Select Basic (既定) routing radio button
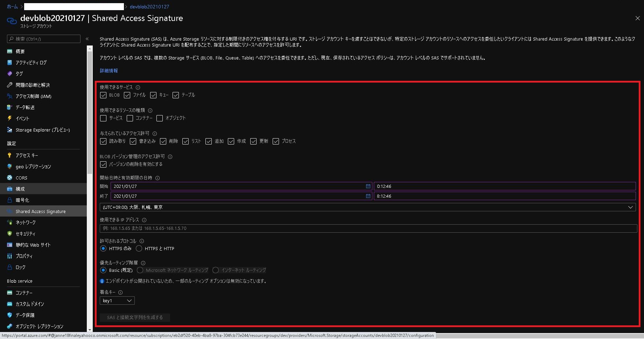Viewport: 644px width, 339px height. click(x=103, y=270)
